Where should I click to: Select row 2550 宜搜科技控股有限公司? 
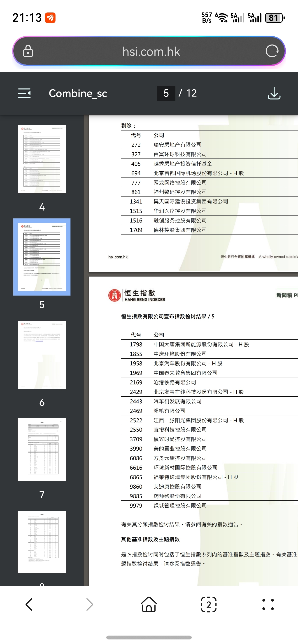(x=210, y=430)
